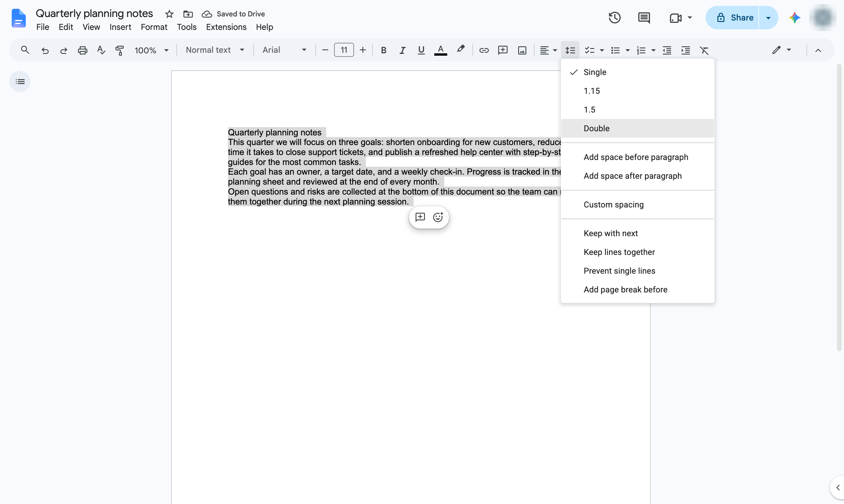The height and width of the screenshot is (504, 844).
Task: Toggle Keep lines together
Action: (637, 252)
